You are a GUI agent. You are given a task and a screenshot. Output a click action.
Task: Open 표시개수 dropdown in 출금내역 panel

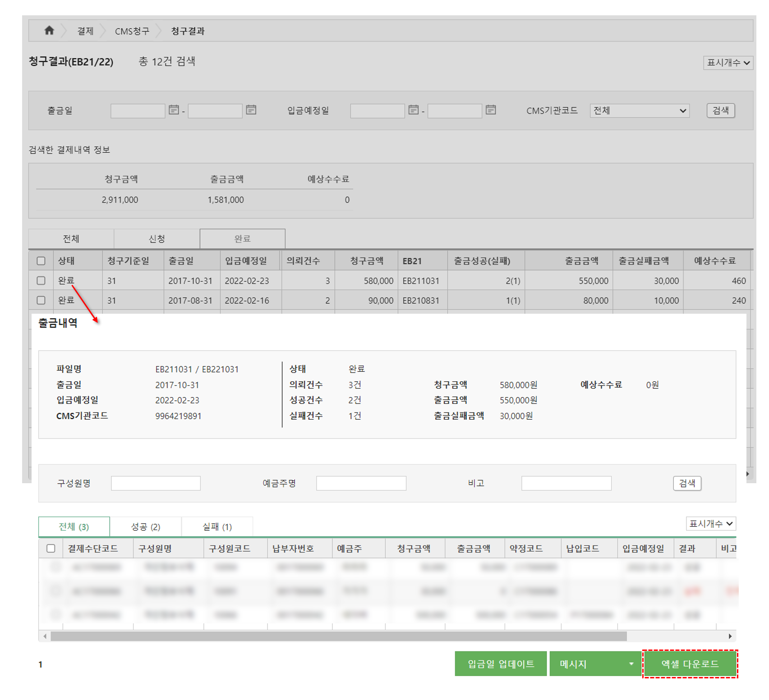pos(711,523)
